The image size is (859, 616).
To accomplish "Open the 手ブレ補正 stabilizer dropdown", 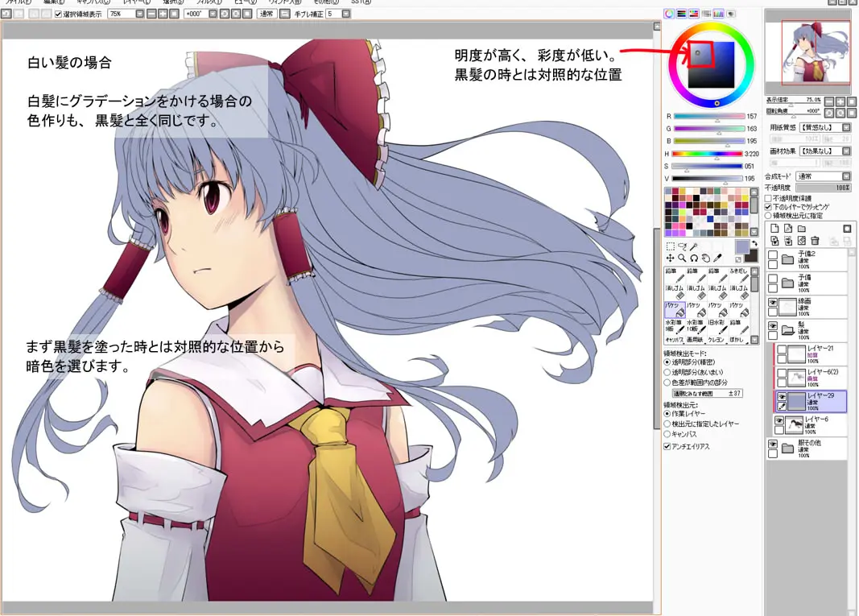I will click(346, 14).
